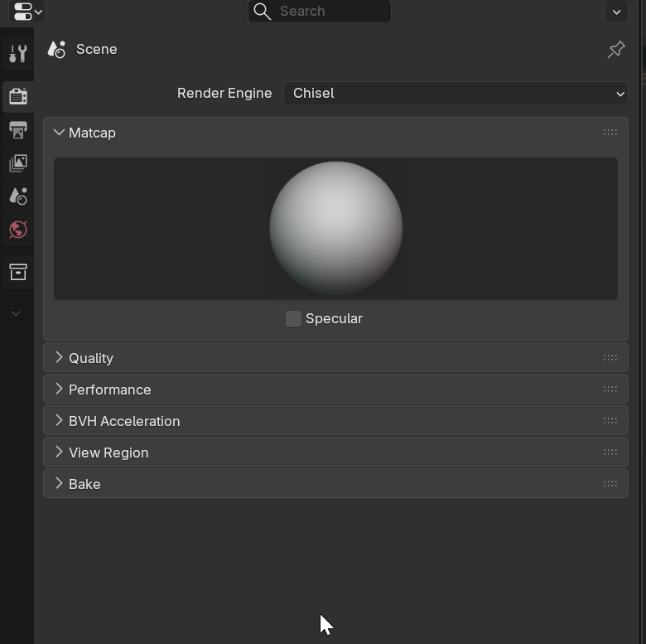This screenshot has width=646, height=644.
Task: Click the Search input field
Action: pos(330,12)
